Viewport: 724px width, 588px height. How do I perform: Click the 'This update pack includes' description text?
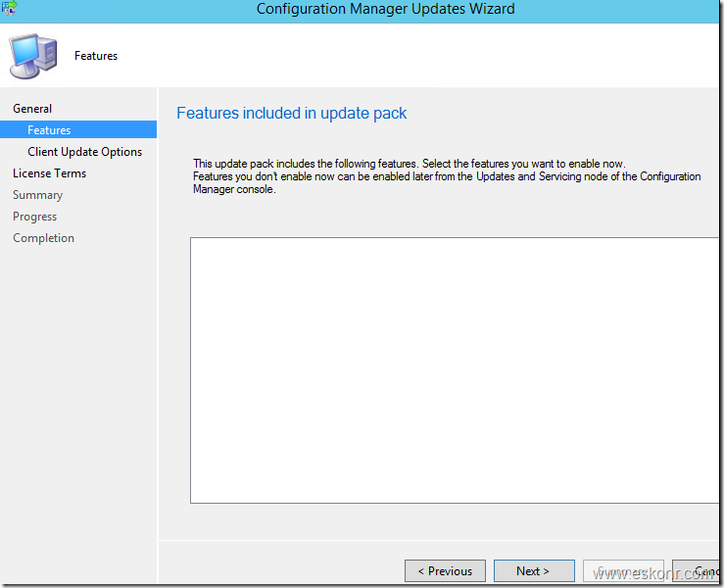pyautogui.click(x=408, y=164)
